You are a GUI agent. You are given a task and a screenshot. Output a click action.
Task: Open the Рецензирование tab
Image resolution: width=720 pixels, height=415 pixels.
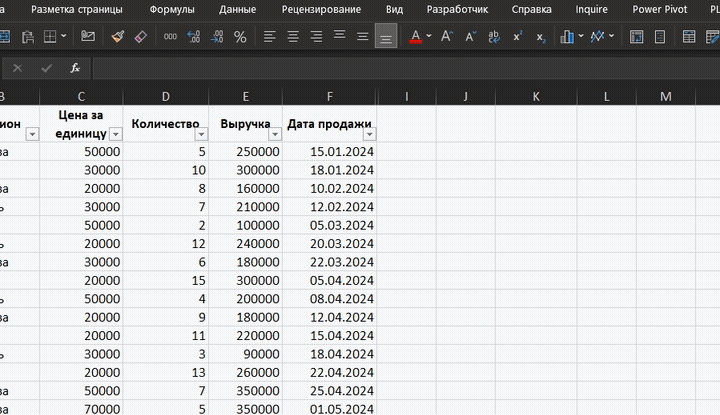321,9
